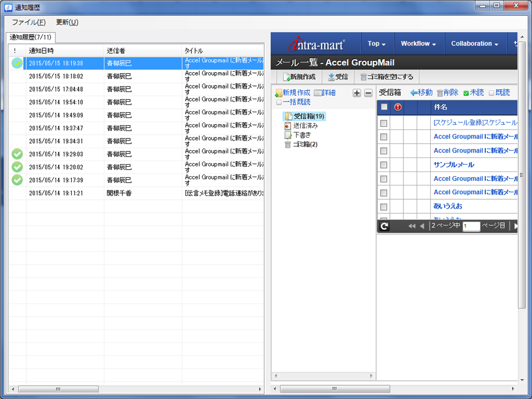The width and height of the screenshot is (532, 399).
Task: Click the minus icon to collapse folders
Action: click(368, 93)
